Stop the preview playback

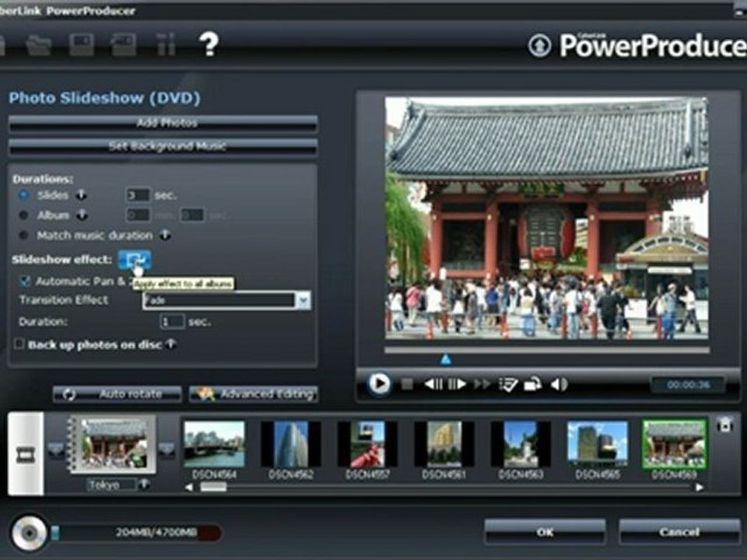click(407, 383)
